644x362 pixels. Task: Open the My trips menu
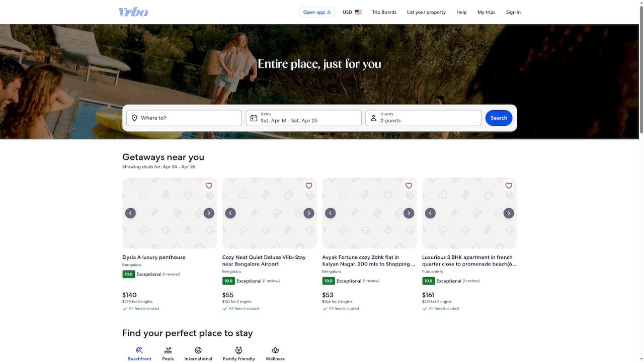(486, 12)
